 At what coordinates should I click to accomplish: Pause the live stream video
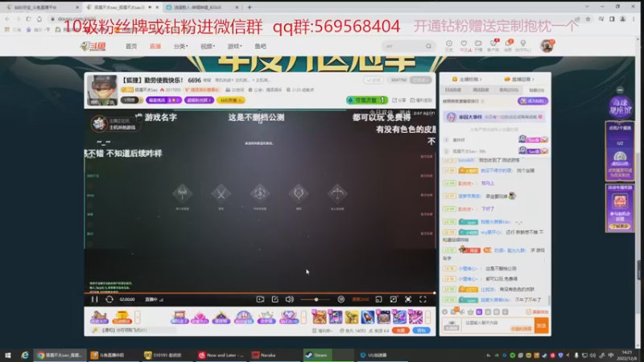(94, 299)
